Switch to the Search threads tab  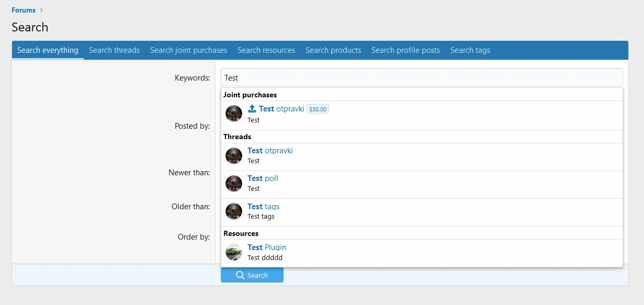[x=114, y=50]
